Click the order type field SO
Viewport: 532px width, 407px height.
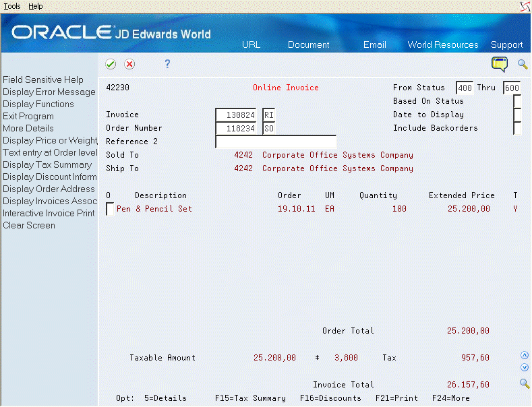[269, 129]
